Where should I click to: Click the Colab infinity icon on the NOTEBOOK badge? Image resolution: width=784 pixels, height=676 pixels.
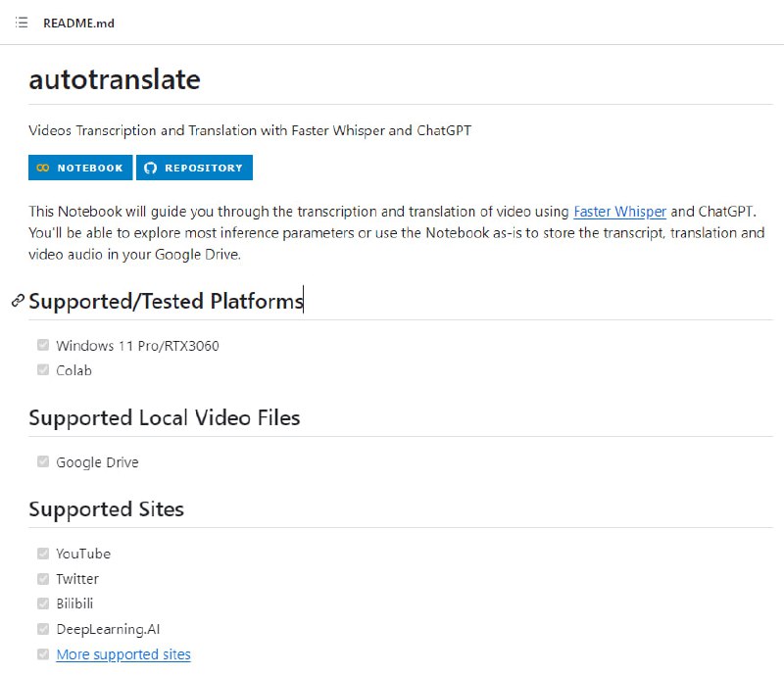pos(43,168)
